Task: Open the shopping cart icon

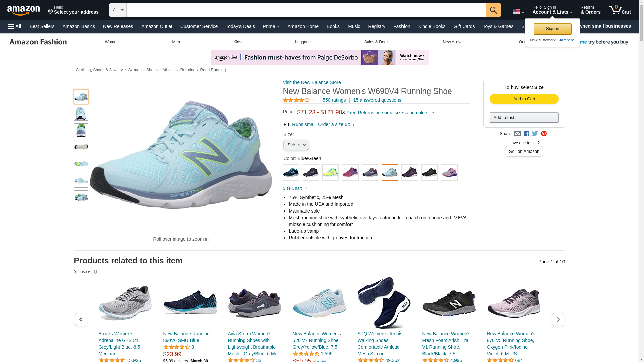Action: 620,10
